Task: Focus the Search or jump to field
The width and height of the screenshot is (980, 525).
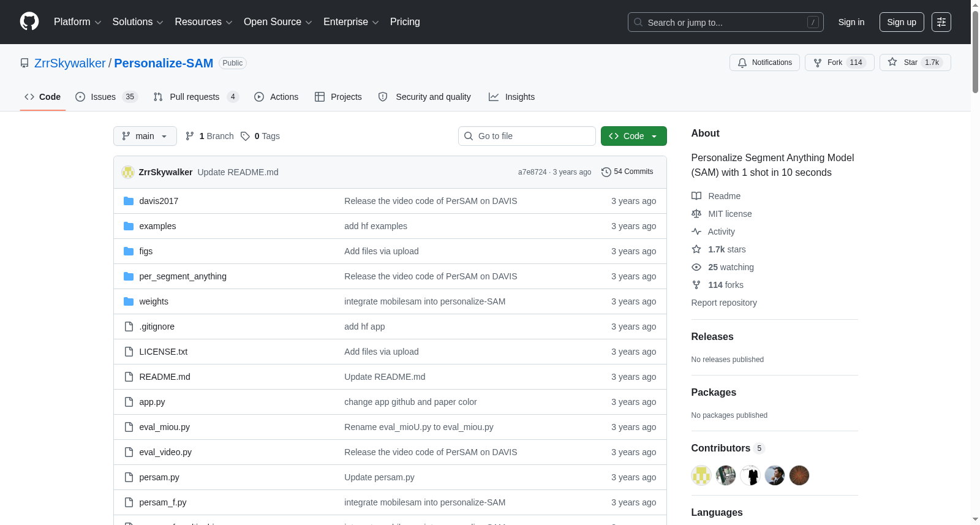Action: (726, 22)
